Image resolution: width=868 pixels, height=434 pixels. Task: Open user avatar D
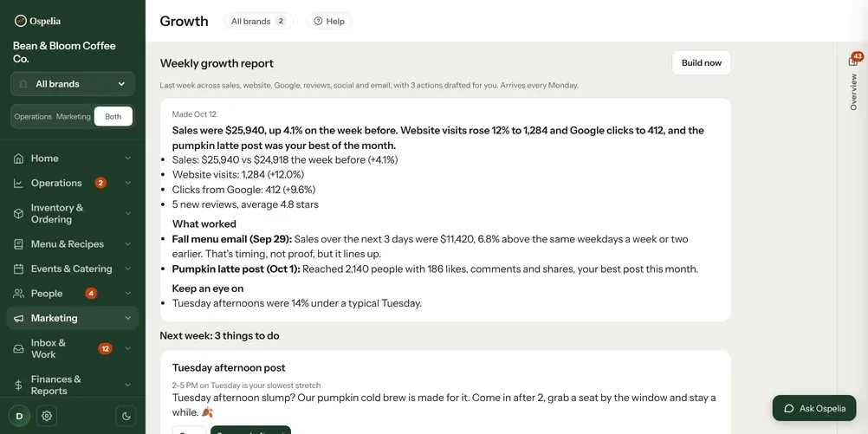coord(19,416)
